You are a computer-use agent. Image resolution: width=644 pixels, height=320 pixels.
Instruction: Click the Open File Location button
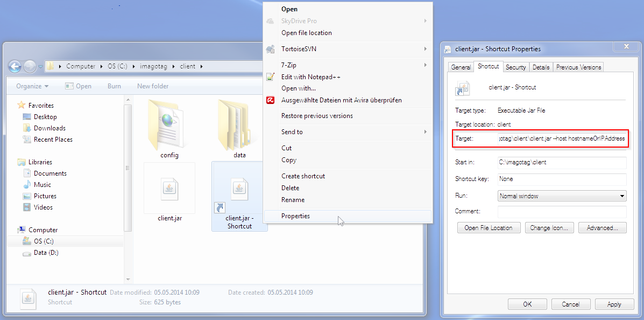(489, 227)
